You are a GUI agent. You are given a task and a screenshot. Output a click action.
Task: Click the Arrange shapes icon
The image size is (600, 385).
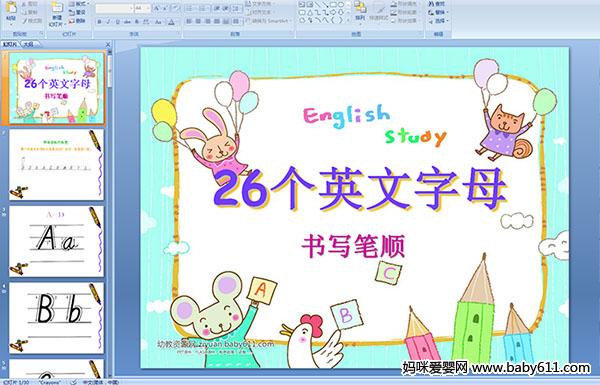[x=360, y=10]
